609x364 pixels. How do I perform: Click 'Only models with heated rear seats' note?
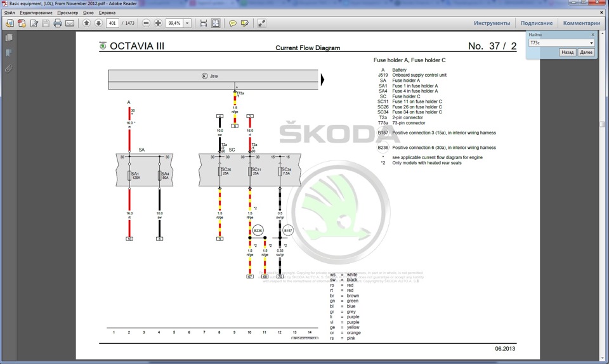(427, 163)
